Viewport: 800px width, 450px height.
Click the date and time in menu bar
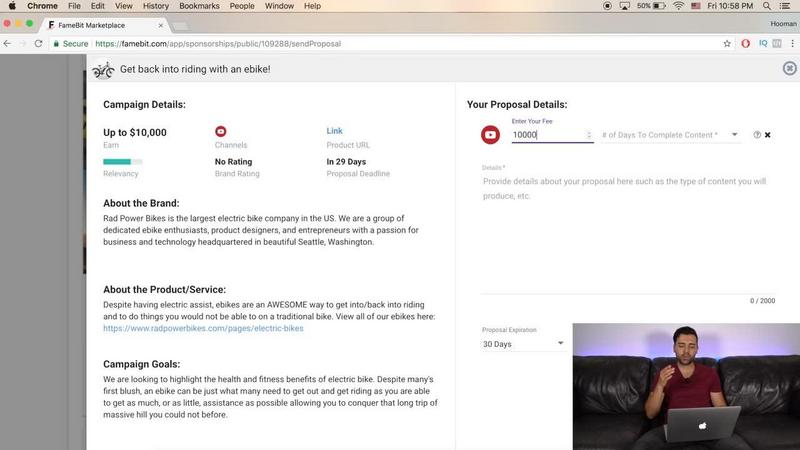click(x=730, y=6)
